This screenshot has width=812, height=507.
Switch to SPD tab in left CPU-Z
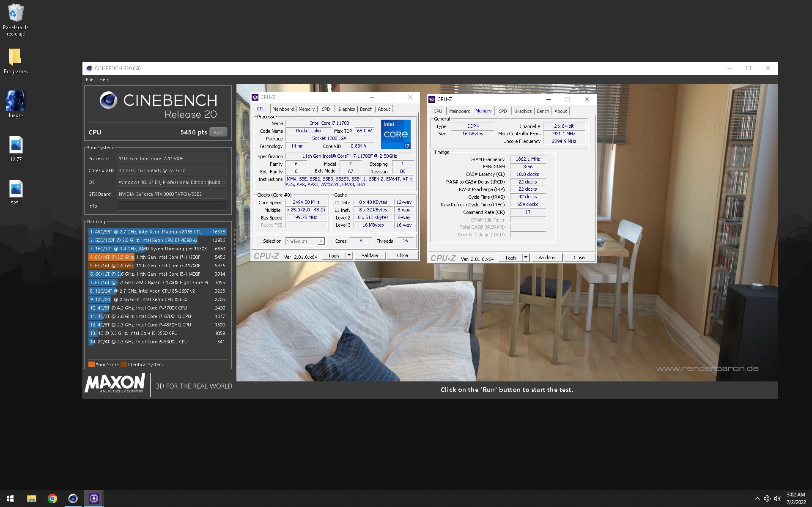click(326, 109)
